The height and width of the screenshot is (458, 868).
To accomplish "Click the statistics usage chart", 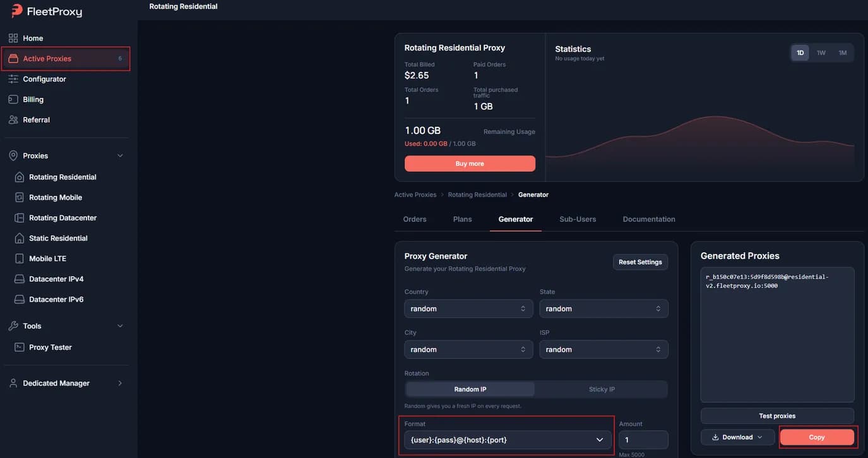I will [x=699, y=145].
